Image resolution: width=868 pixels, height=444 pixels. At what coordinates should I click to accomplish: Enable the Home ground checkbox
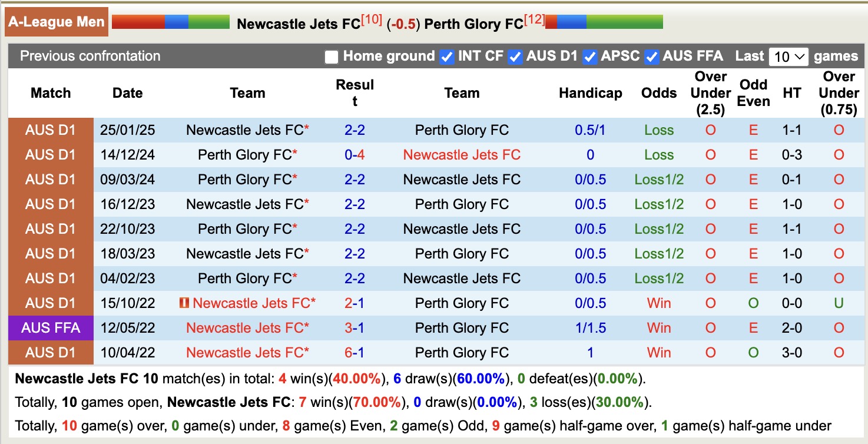pos(332,57)
